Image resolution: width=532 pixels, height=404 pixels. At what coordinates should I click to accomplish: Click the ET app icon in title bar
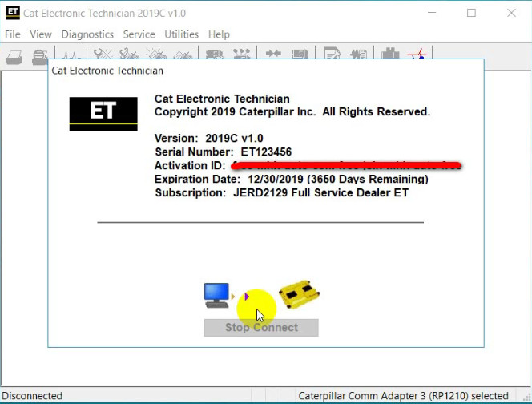(x=13, y=13)
